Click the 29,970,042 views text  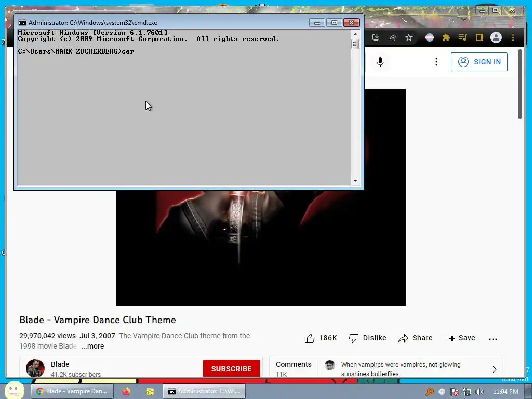47,336
